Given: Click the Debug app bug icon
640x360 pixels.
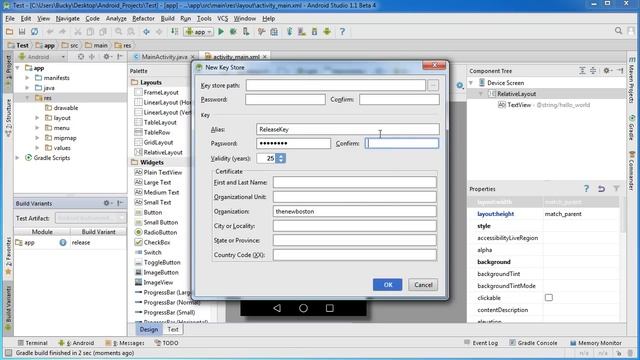Looking at the screenshot, I should click(233, 31).
